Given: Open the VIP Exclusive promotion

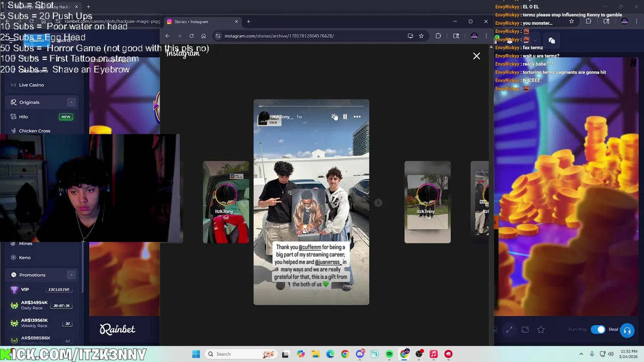Looking at the screenshot, I should pos(41,290).
